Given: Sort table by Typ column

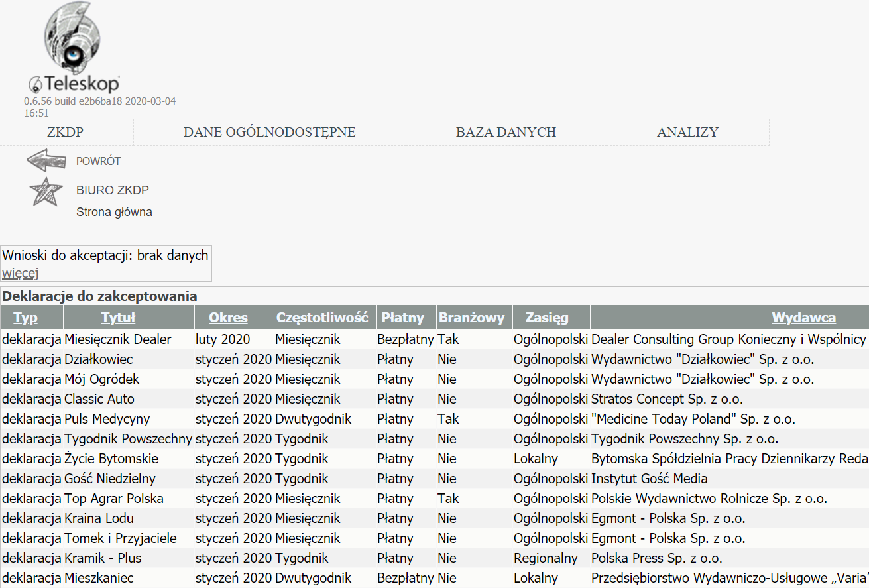Looking at the screenshot, I should [26, 318].
